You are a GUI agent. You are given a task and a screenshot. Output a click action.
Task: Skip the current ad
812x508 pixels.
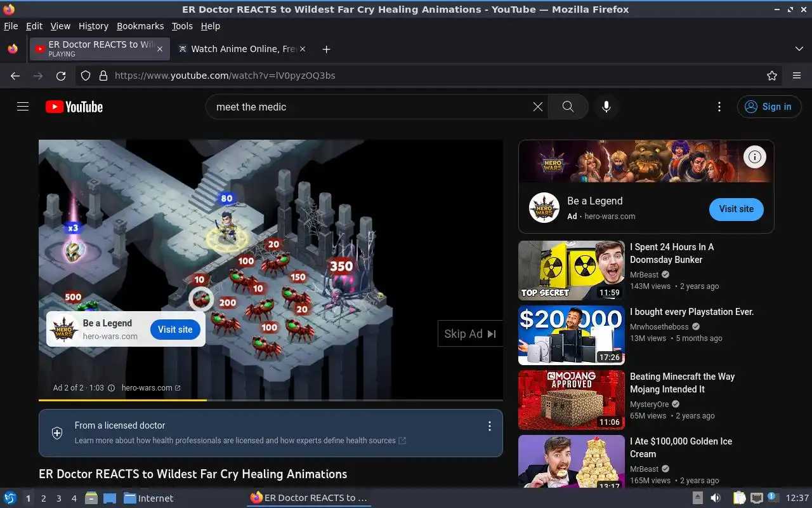click(x=470, y=333)
